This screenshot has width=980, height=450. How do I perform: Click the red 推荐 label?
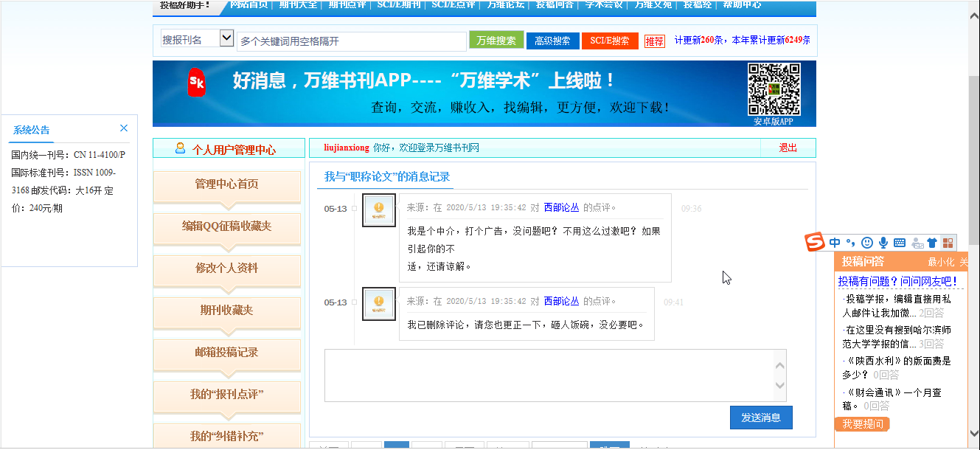(x=654, y=41)
